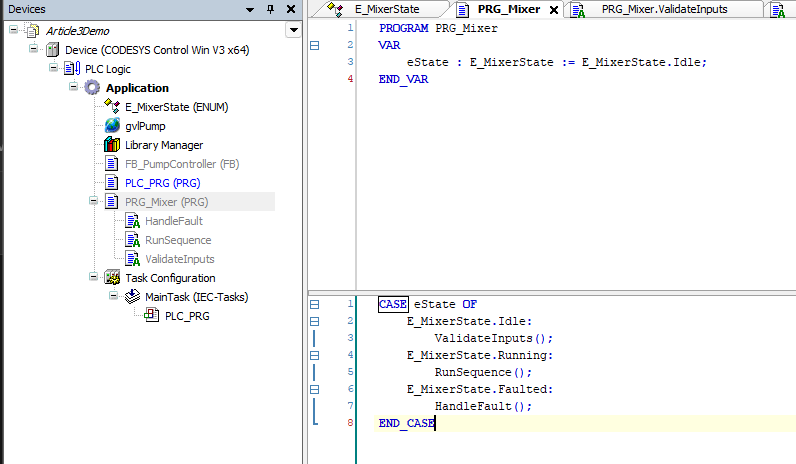
Task: Collapse the MainTask node
Action: point(113,295)
